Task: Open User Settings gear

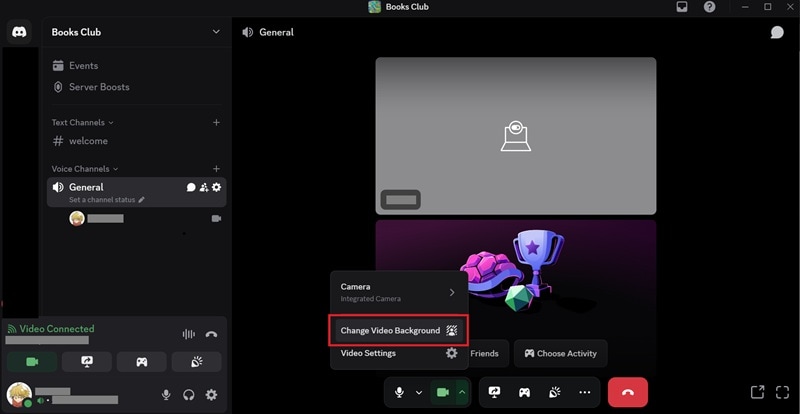Action: (211, 395)
